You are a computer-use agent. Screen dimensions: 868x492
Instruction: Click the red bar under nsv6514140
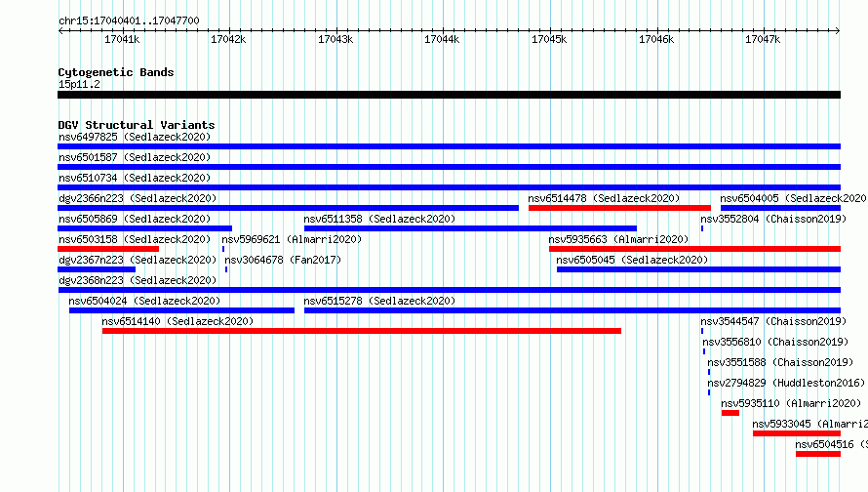pyautogui.click(x=362, y=331)
